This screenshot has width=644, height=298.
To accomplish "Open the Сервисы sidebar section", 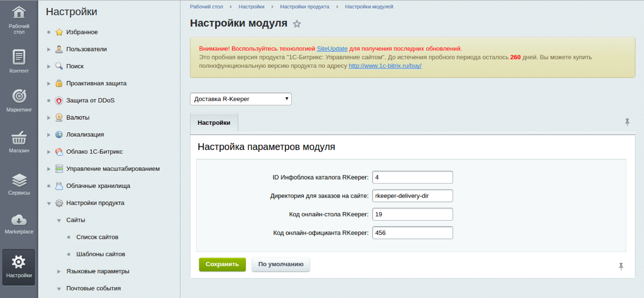I will click(x=19, y=184).
